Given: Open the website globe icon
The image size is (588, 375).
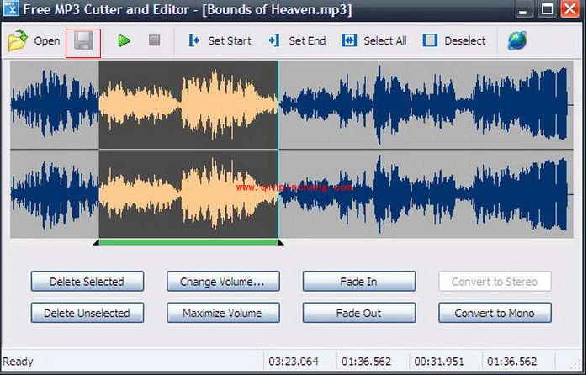Looking at the screenshot, I should (517, 40).
